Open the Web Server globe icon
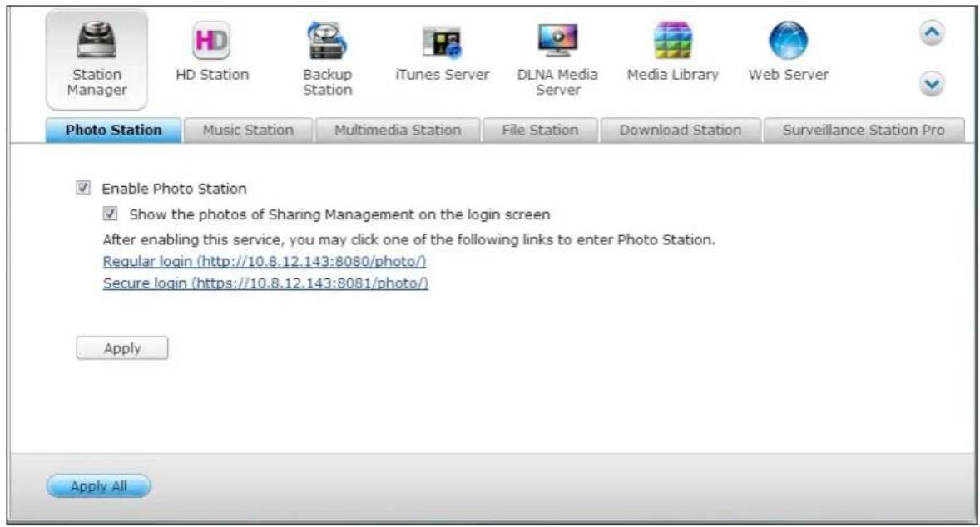The width and height of the screenshot is (980, 527). (788, 41)
